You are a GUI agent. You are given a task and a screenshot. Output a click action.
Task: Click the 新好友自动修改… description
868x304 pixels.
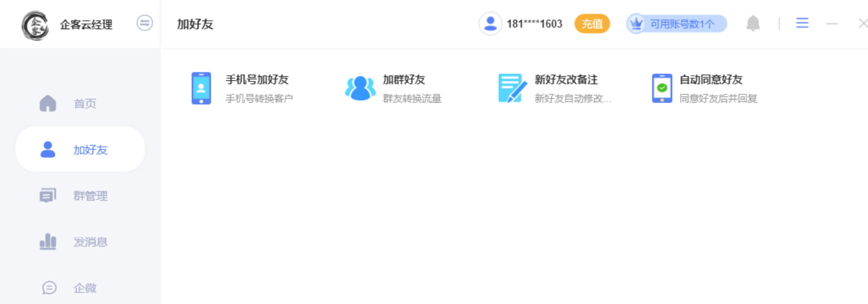coord(573,99)
